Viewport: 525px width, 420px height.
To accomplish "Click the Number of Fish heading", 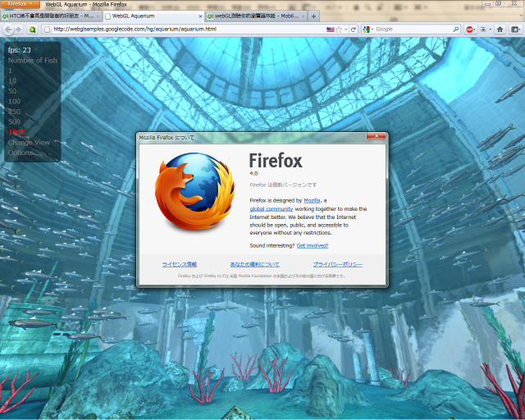I will coord(33,60).
